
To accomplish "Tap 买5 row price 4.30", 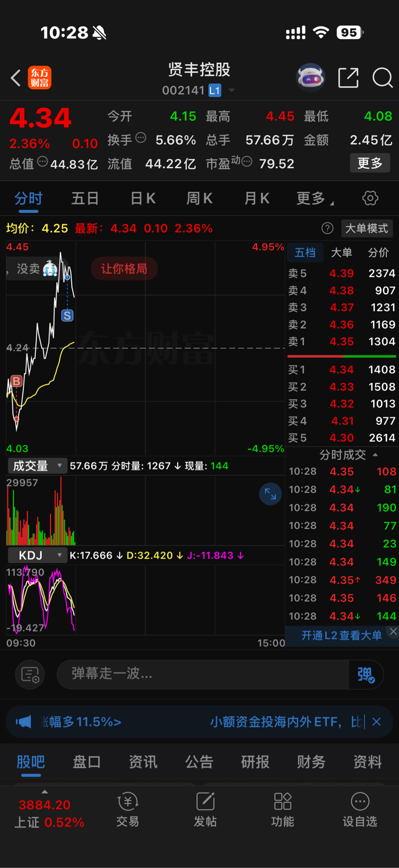I will [x=341, y=438].
